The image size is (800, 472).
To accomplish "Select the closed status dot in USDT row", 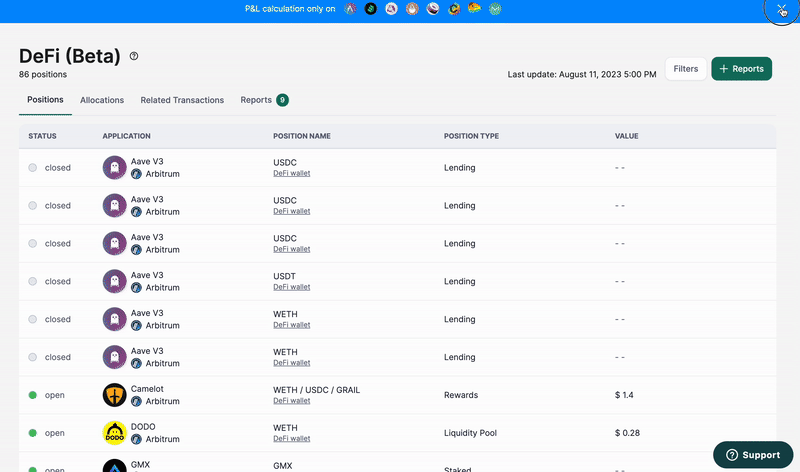I will click(33, 281).
